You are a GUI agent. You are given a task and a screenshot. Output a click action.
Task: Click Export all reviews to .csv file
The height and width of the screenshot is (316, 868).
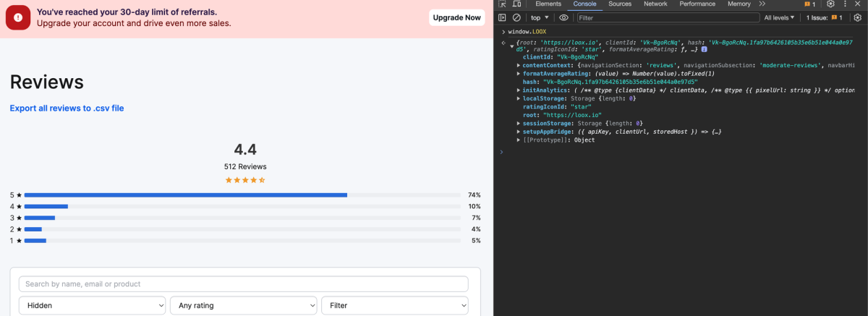click(x=67, y=108)
